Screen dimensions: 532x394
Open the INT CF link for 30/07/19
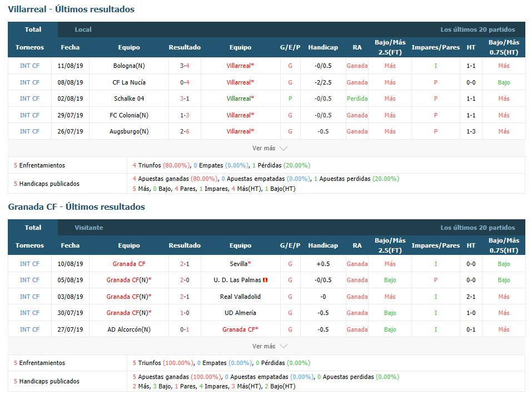click(x=29, y=313)
